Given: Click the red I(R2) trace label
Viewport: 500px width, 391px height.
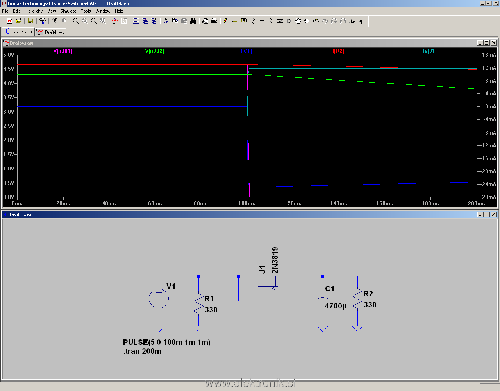Looking at the screenshot, I should pyautogui.click(x=338, y=51).
